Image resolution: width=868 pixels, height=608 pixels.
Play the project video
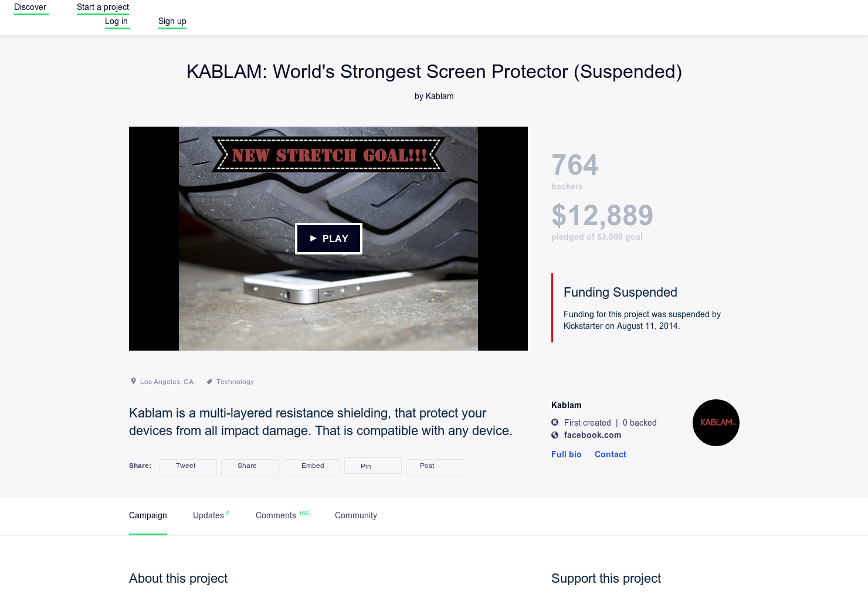point(328,239)
